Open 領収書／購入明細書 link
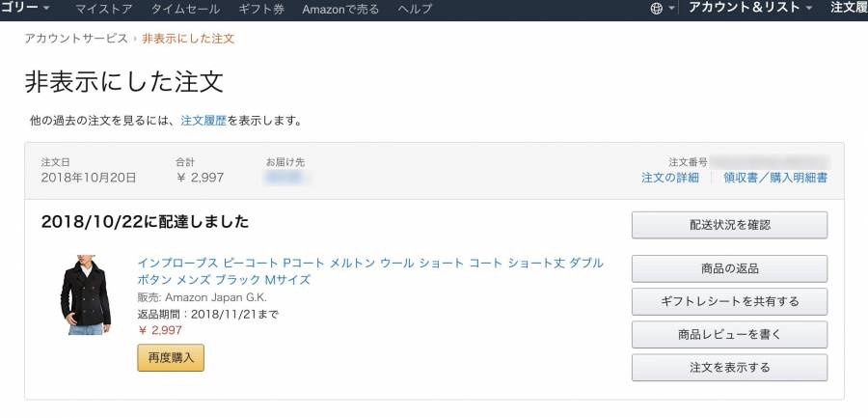Viewport: 868px width, 418px height. [775, 178]
